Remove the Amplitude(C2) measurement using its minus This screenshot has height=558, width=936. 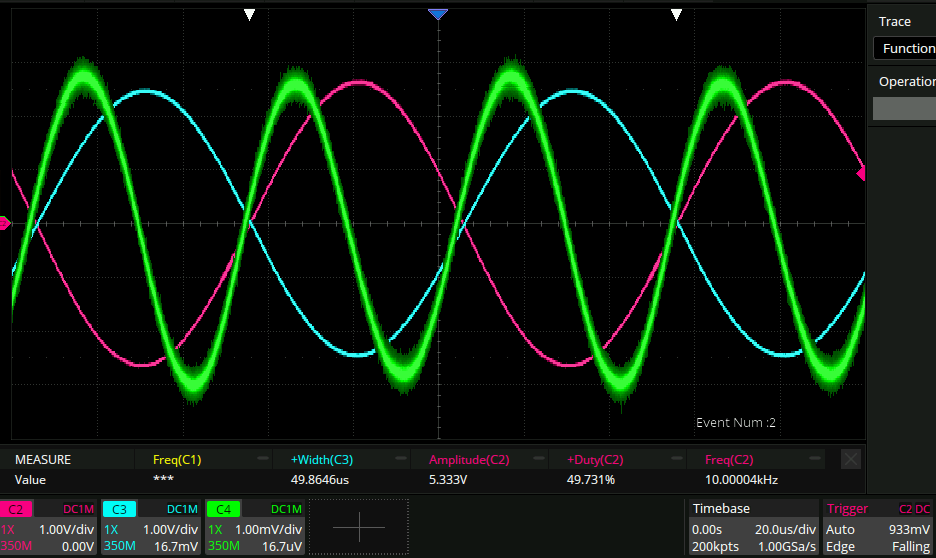tap(541, 459)
